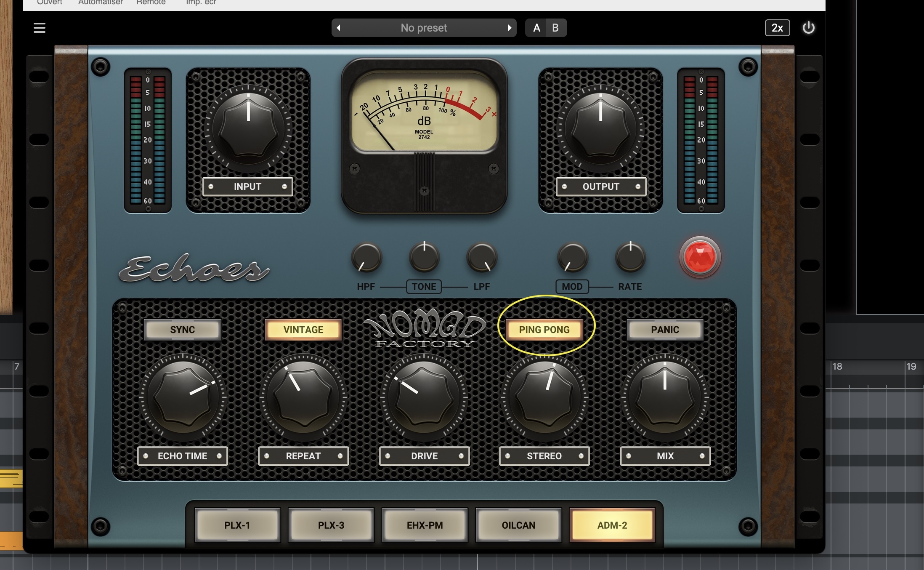Click the Echoes logo

194,269
